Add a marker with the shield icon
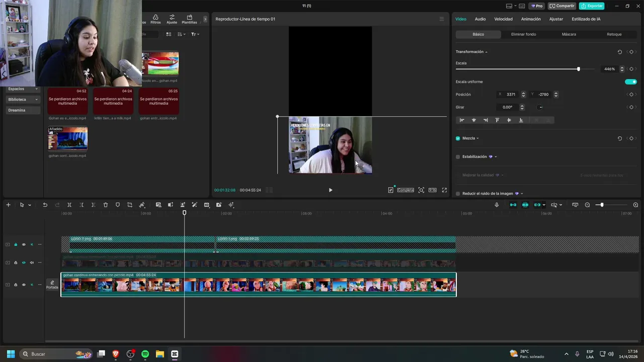 118,205
